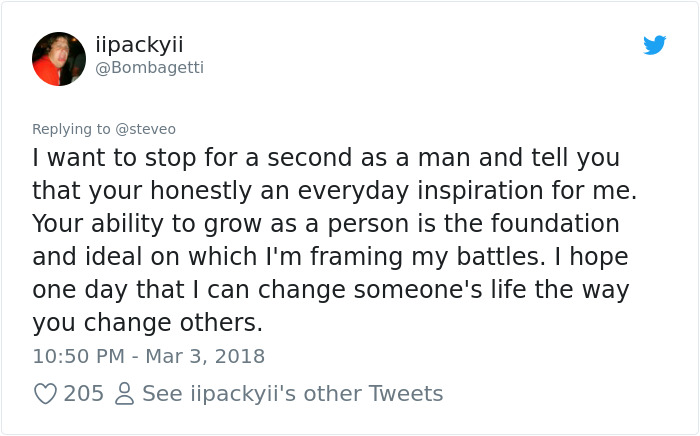The width and height of the screenshot is (700, 436).
Task: Click the "Replying to" label
Action: (71, 129)
